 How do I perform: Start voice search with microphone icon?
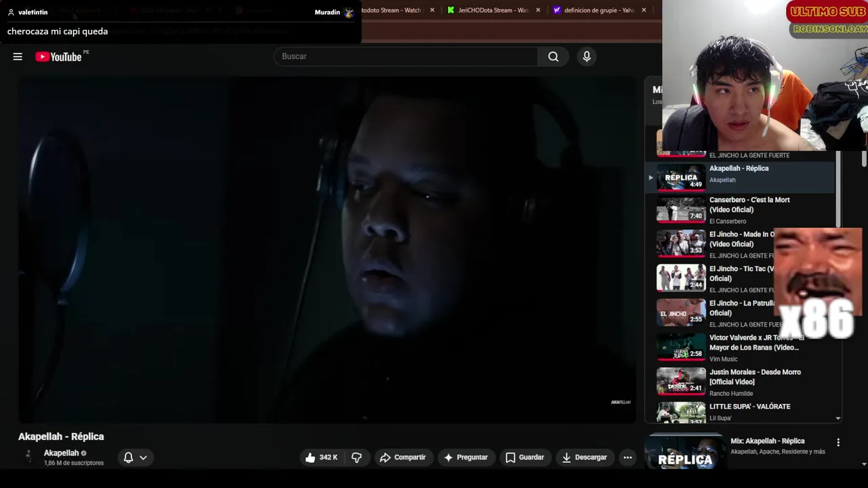pos(587,56)
